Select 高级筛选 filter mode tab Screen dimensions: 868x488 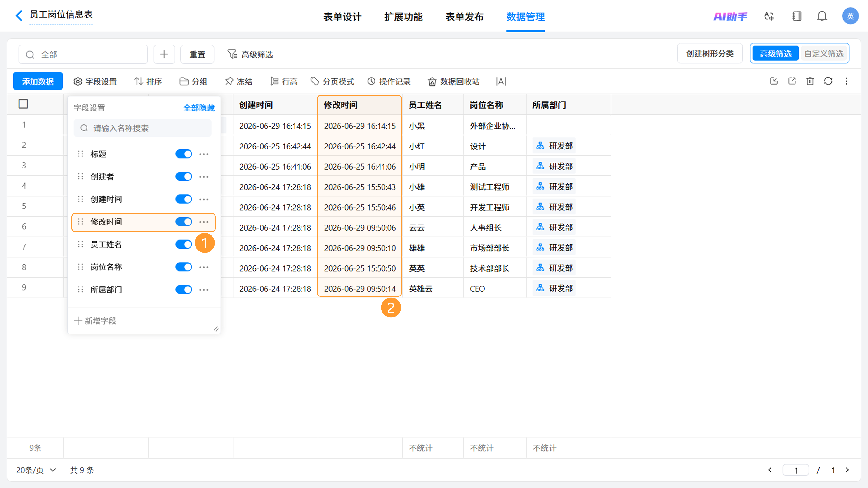[x=775, y=54]
